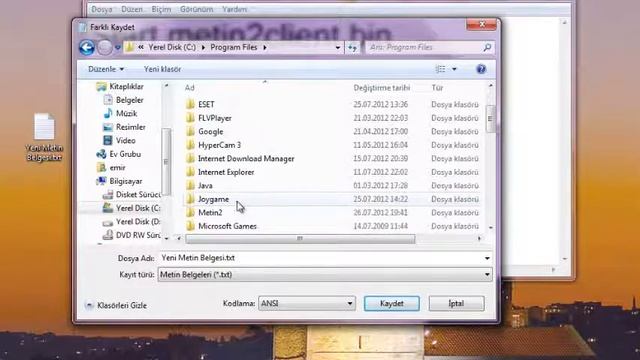Click the Help question mark icon

point(481,69)
